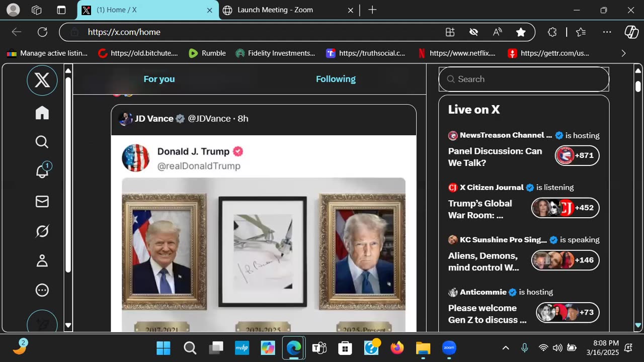Open File Explorer from taskbar

point(423,348)
